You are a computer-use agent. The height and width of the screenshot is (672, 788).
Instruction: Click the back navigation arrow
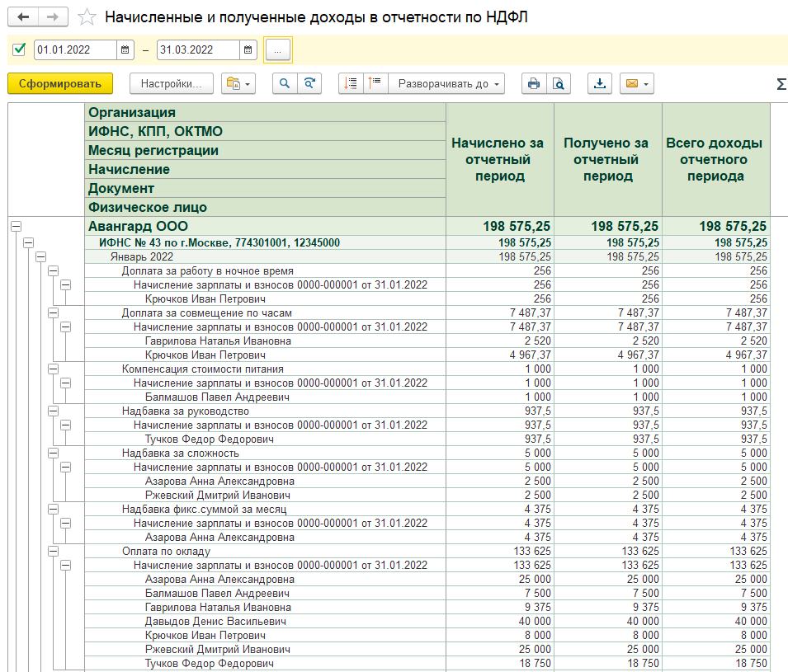point(23,16)
